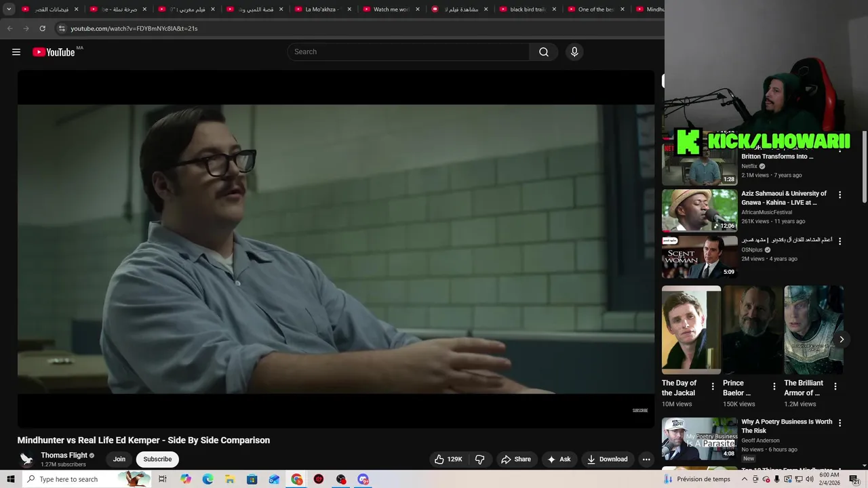Open 'Prince Baelor' short thumbnail
The height and width of the screenshot is (488, 868).
coord(752,329)
